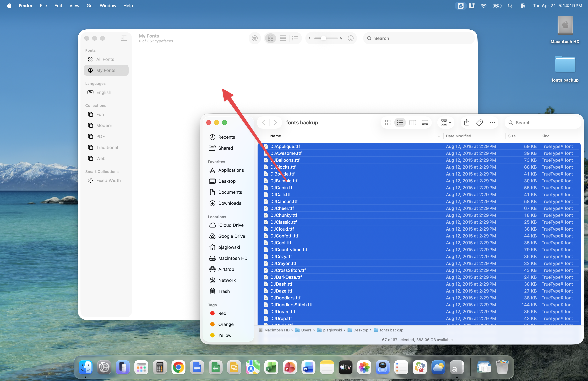Open AirDrop from Finder sidebar

click(226, 269)
